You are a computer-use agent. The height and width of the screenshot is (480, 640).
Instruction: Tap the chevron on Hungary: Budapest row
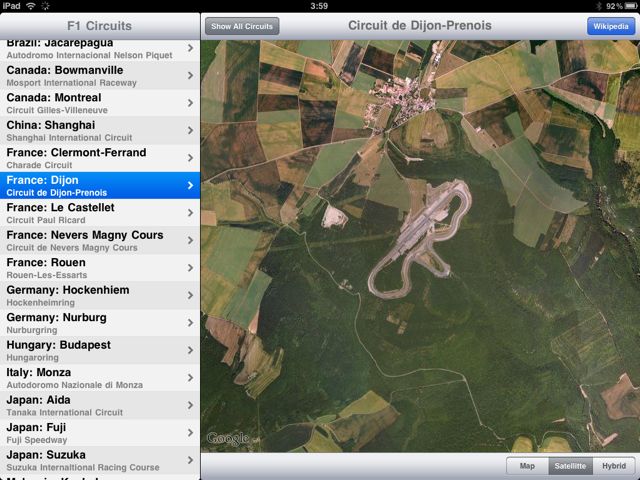pyautogui.click(x=190, y=350)
